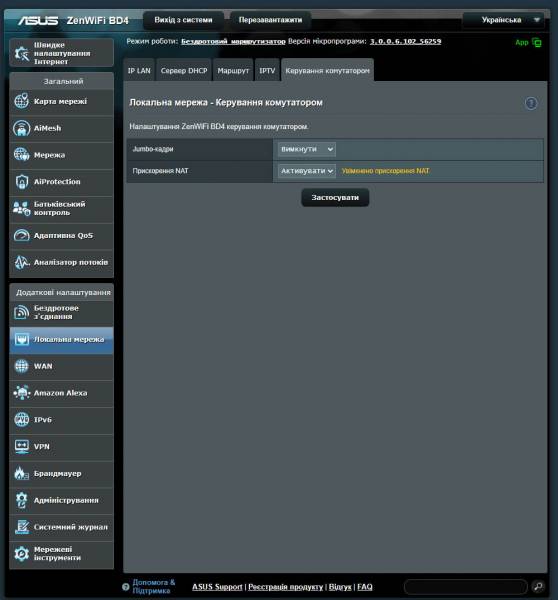
Task: Open the Українська language dropdown
Action: 503,20
